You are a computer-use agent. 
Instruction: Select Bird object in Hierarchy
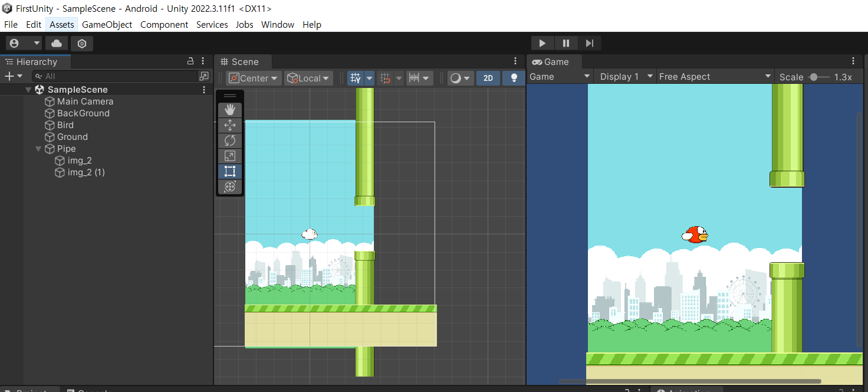(65, 125)
